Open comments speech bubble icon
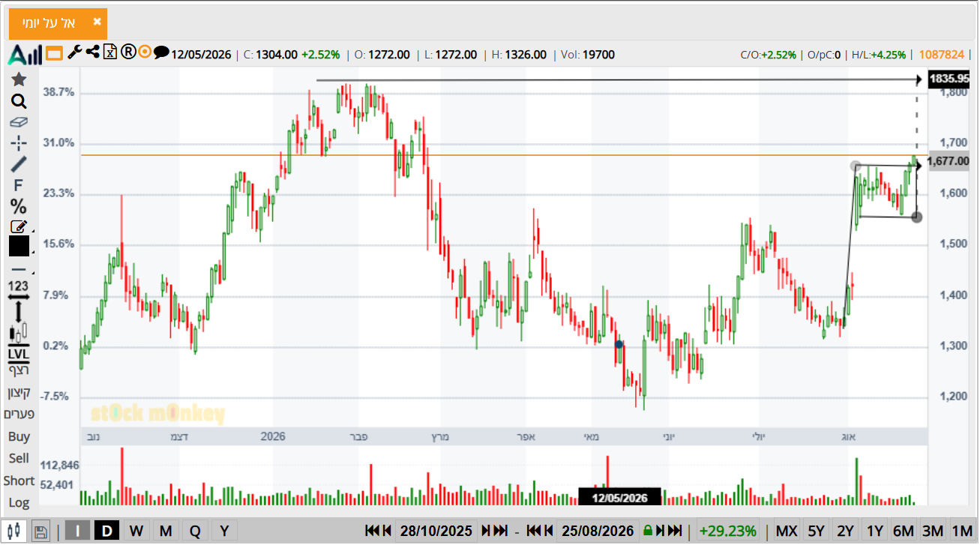This screenshot has height=545, width=980. pyautogui.click(x=161, y=52)
